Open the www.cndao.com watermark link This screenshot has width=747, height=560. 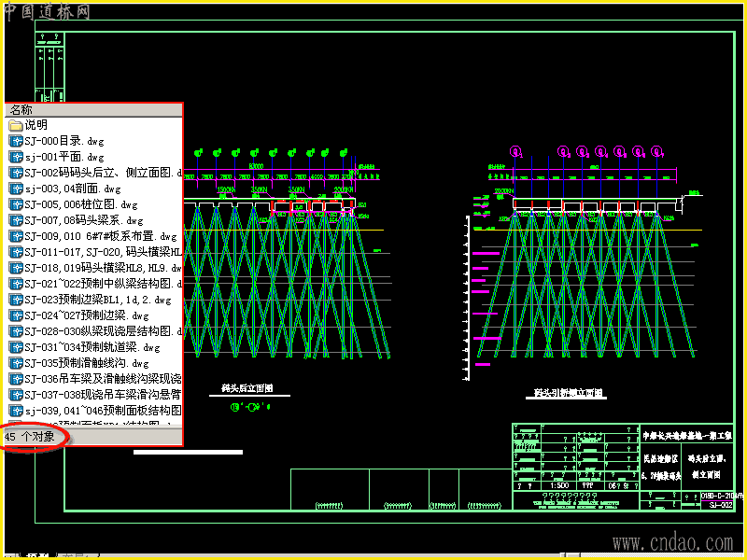coord(672,543)
